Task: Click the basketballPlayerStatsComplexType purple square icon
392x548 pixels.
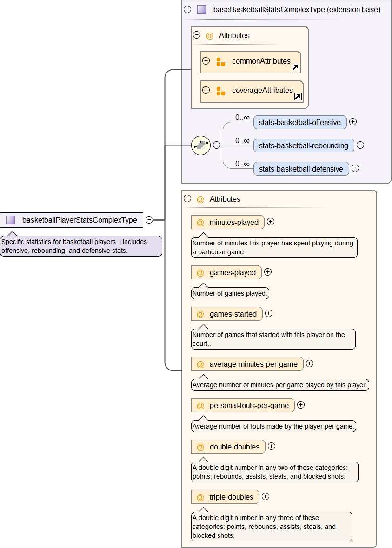Action: pyautogui.click(x=11, y=220)
